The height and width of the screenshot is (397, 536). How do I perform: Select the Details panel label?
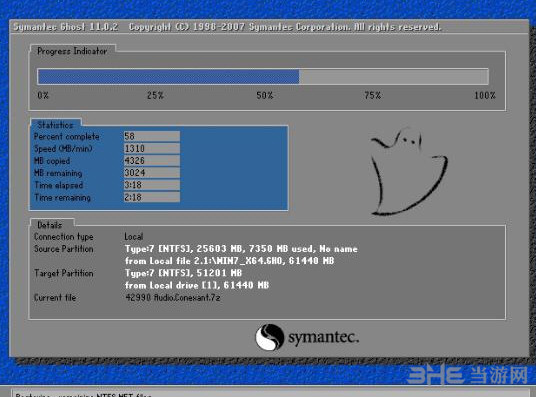50,225
